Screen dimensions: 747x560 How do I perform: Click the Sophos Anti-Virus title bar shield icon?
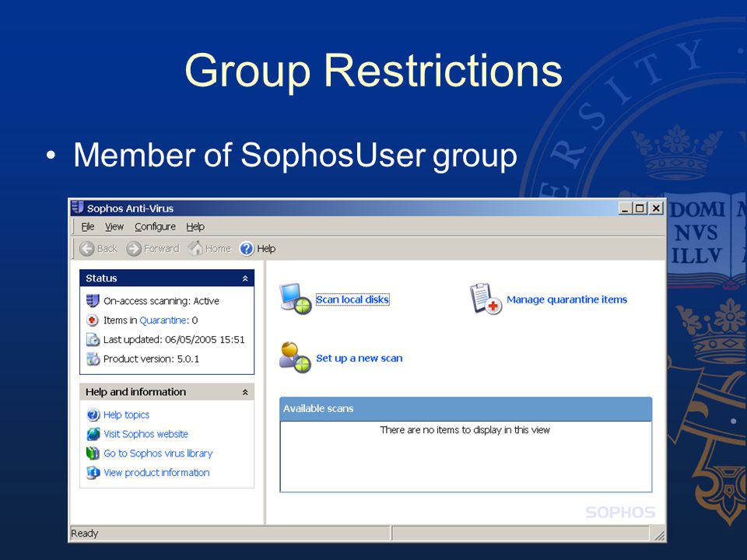[77, 208]
